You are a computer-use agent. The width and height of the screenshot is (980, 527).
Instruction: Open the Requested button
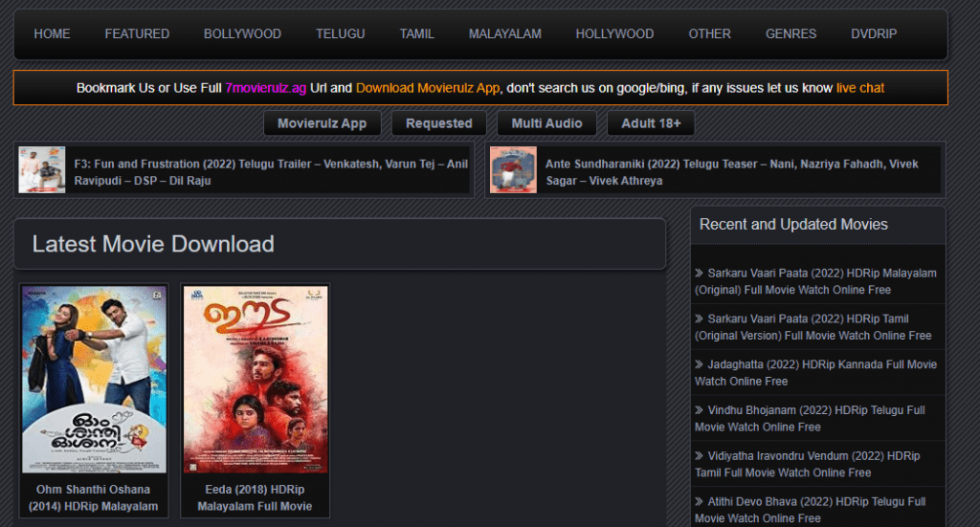[x=438, y=123]
